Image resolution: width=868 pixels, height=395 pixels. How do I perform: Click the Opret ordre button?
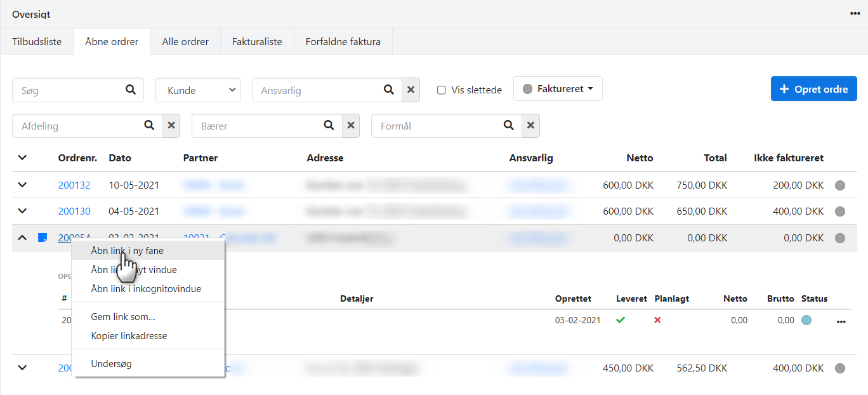tap(813, 89)
